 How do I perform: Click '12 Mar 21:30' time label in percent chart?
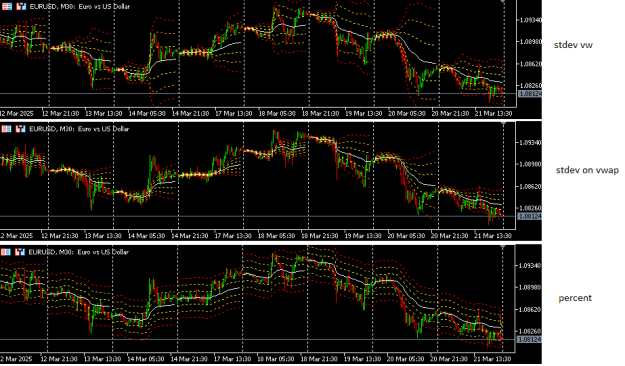(59, 359)
